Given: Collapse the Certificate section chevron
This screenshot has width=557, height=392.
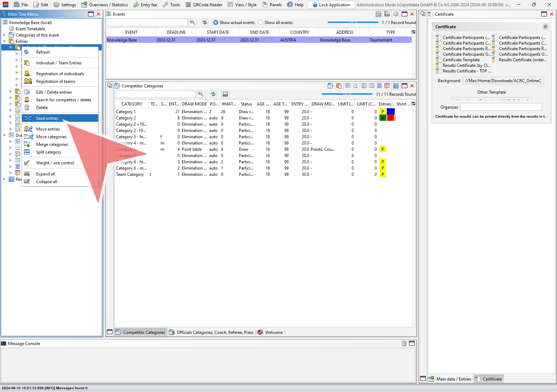Looking at the screenshot, I should pos(545,26).
